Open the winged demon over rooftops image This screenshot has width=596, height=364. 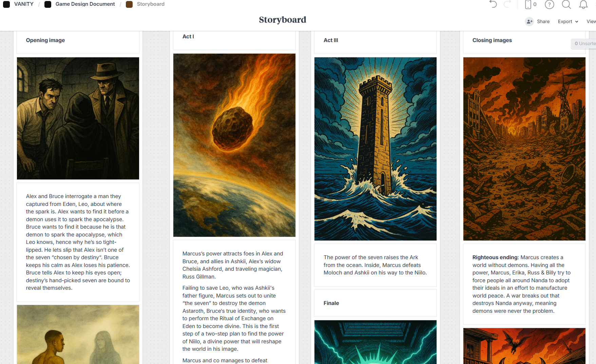click(524, 346)
